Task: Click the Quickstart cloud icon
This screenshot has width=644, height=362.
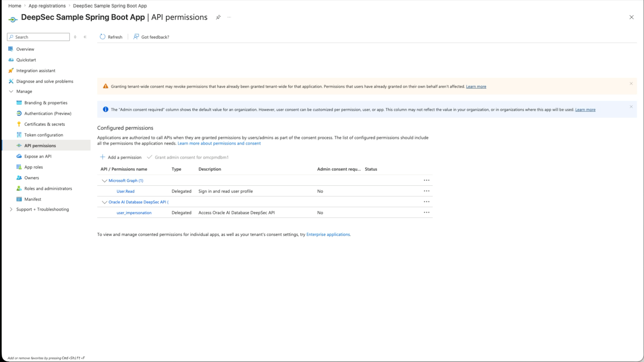Action: 11,60
